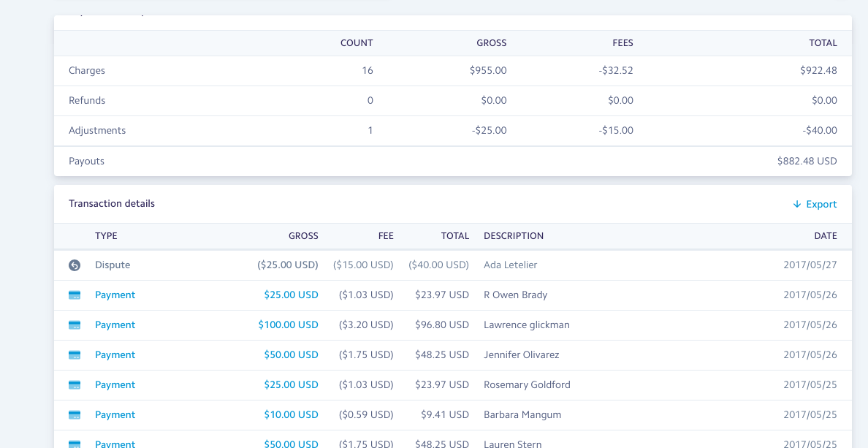The image size is (868, 448).
Task: Click the Barbara Mangum description text
Action: pyautogui.click(x=522, y=415)
